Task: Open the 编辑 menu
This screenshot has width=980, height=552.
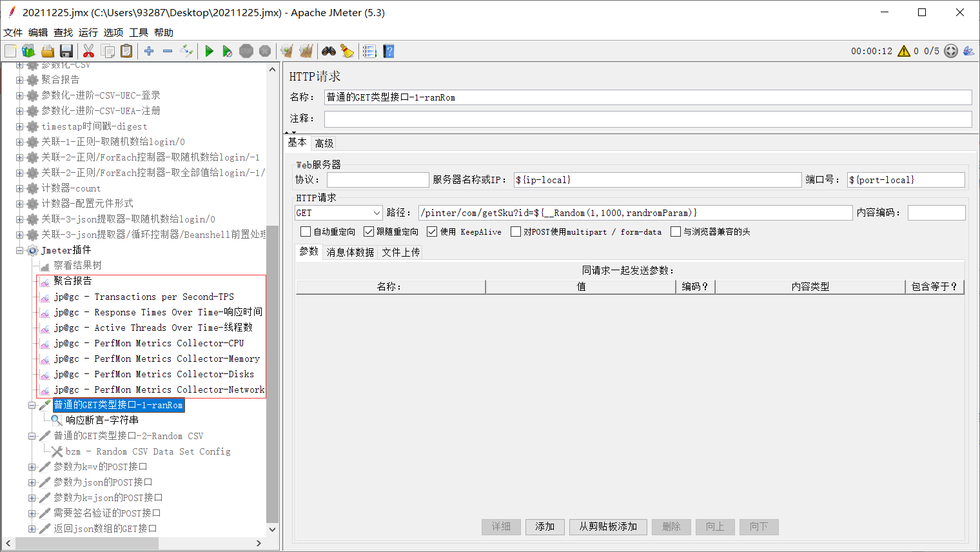Action: pyautogui.click(x=38, y=32)
